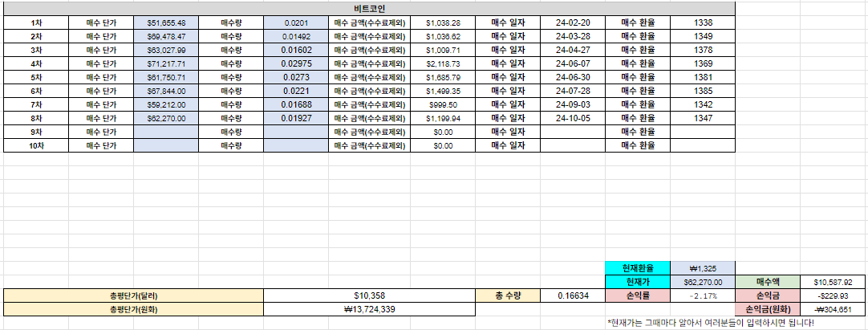Select exchange rate cell 1381
Viewport: 868px width, 330px height.
(703, 78)
